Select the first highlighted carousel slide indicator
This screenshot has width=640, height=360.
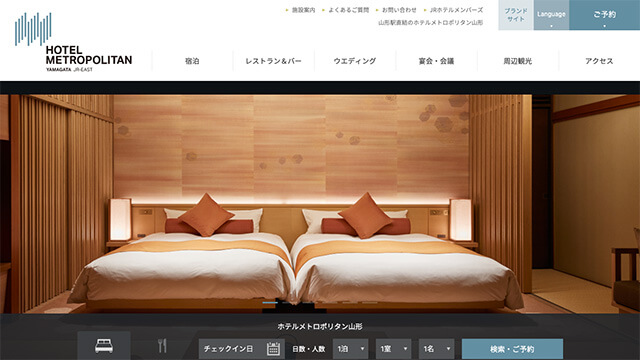(270, 302)
